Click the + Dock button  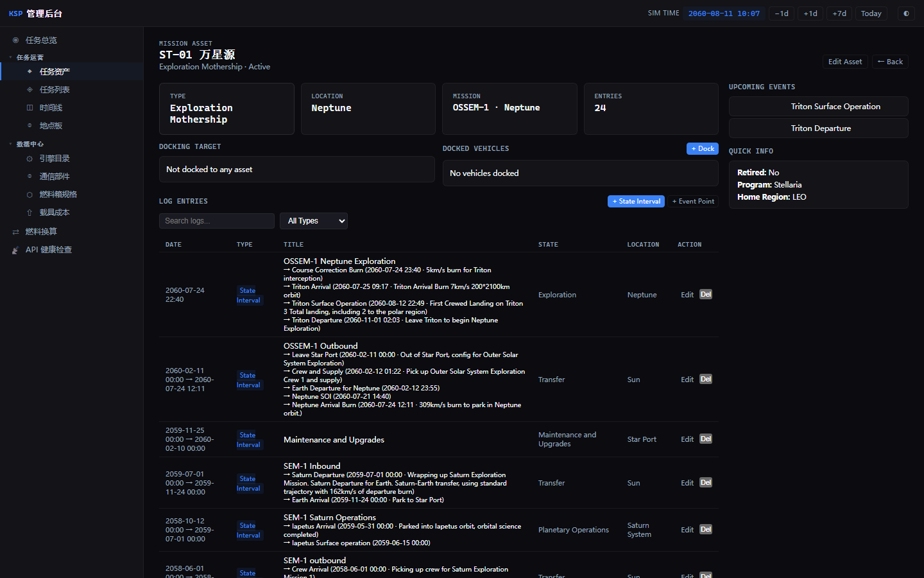pos(703,148)
